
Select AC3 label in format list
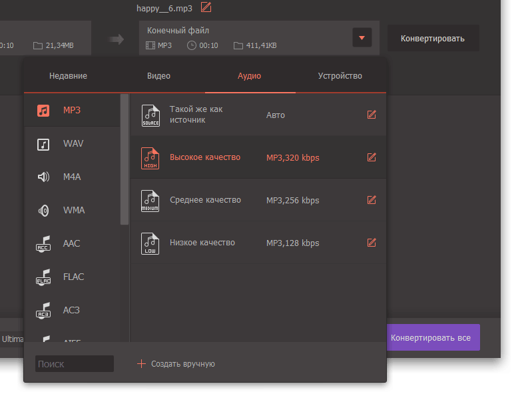coord(71,310)
